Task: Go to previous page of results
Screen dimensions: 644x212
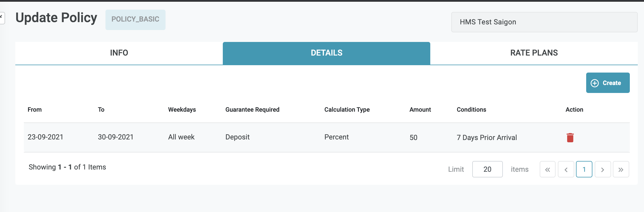Action: click(x=566, y=169)
